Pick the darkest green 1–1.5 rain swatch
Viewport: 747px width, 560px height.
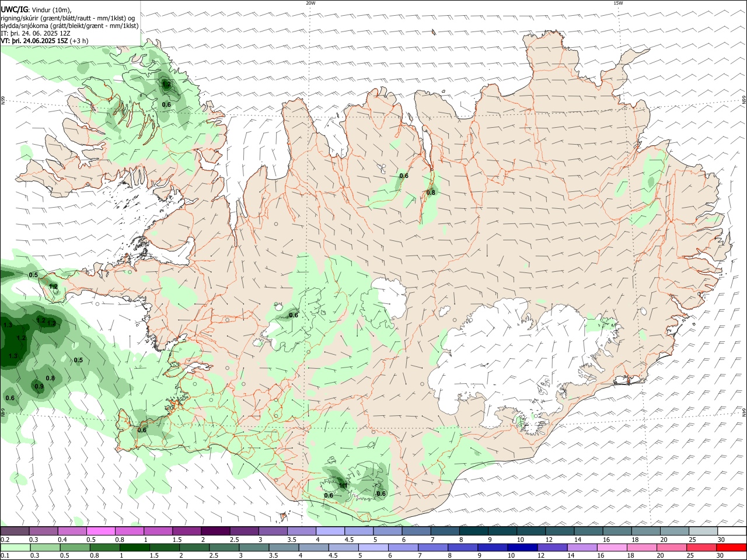pos(134,548)
